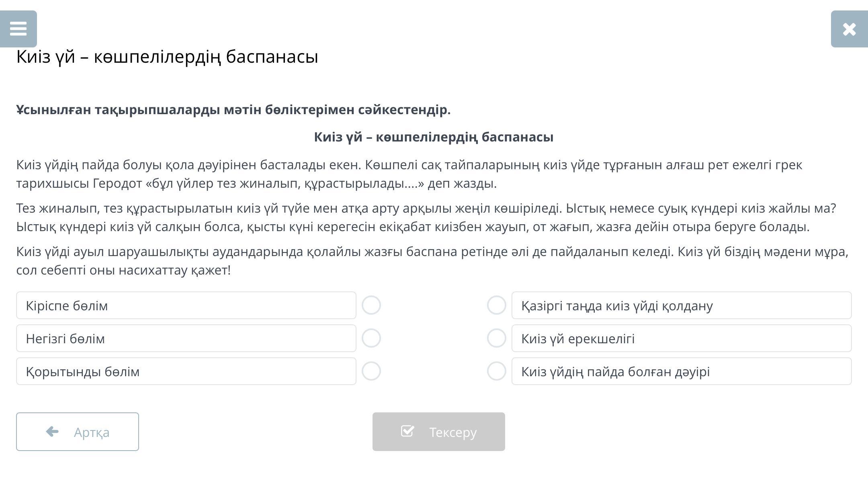Screen dimensions: 868x496
Task: Select the circle beside Киіз үй ерекшелігі
Action: coord(497,338)
